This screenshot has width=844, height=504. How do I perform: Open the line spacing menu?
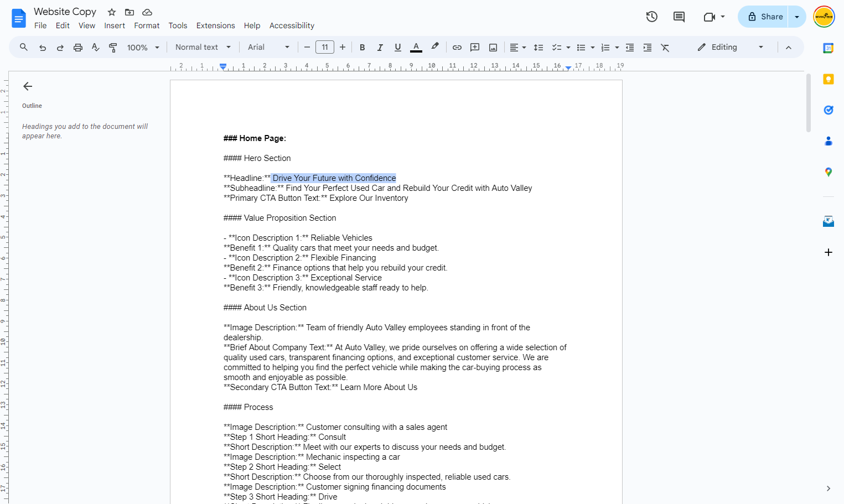(x=538, y=48)
